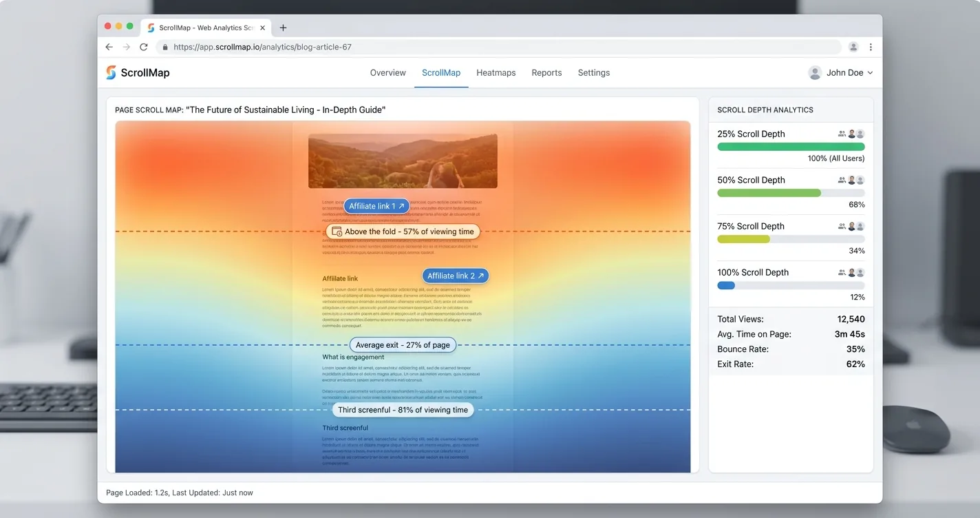Image resolution: width=980 pixels, height=518 pixels.
Task: Click the '68%' value
Action: (x=857, y=205)
